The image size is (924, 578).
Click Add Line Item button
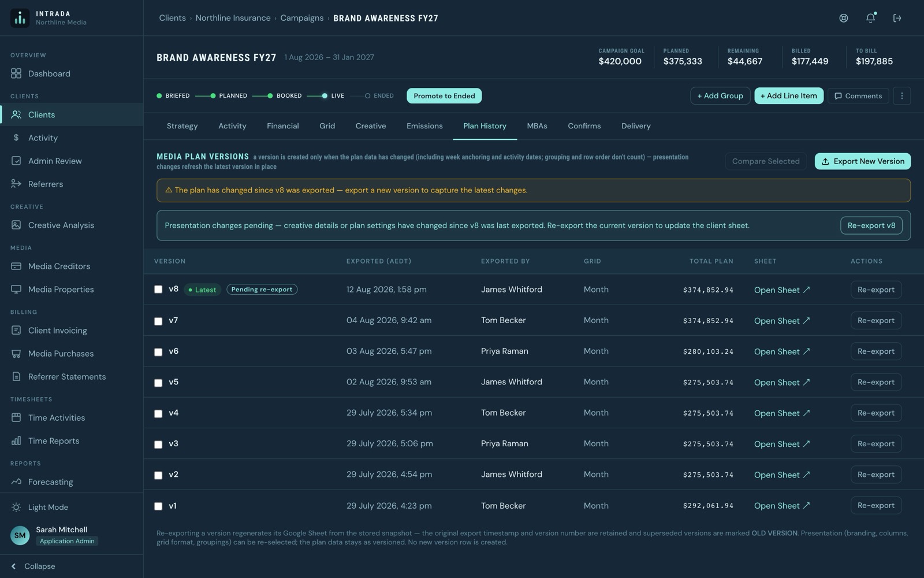789,96
